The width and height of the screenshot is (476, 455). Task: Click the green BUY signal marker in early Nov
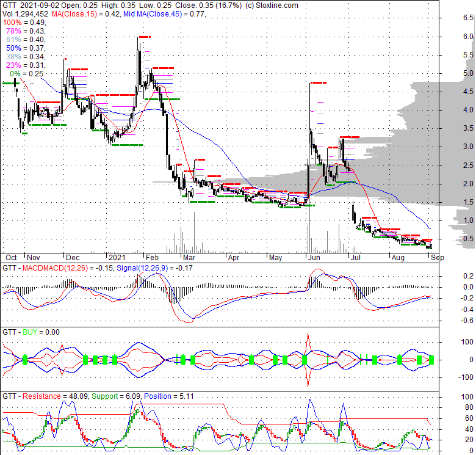[x=25, y=360]
